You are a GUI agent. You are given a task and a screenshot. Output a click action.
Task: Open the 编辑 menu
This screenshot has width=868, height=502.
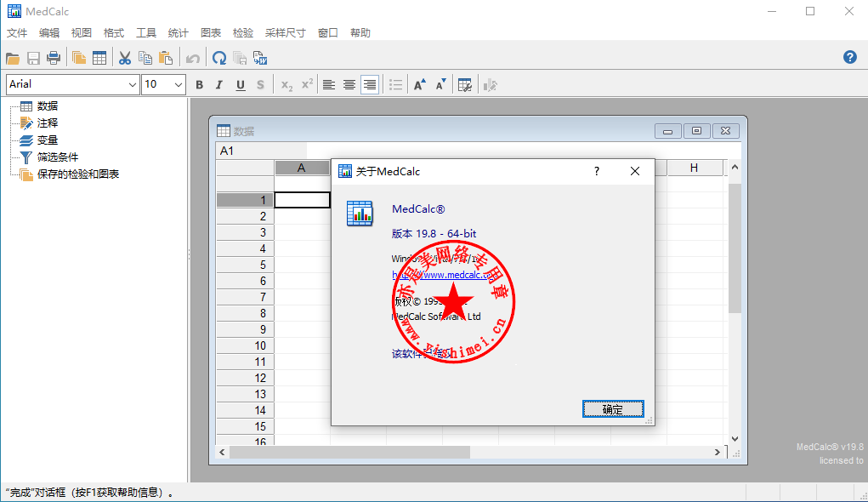click(x=49, y=32)
